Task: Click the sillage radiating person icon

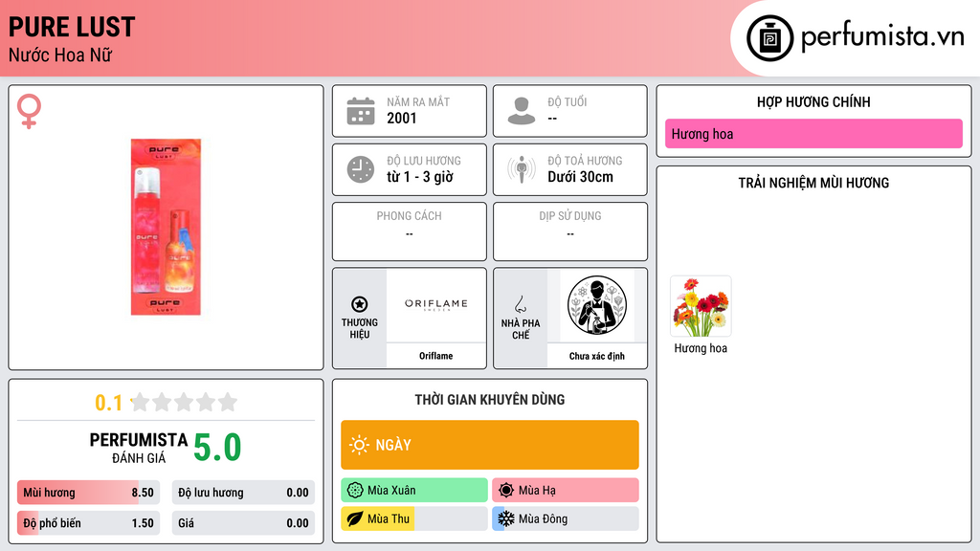Action: pos(522,169)
